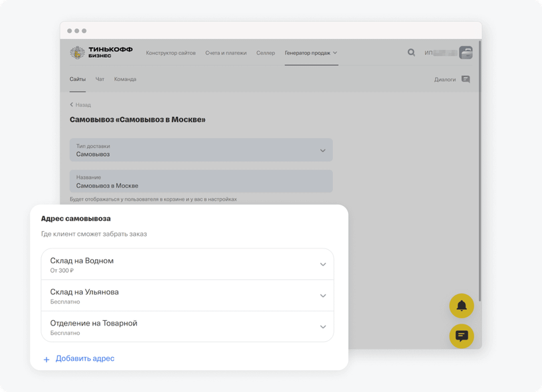Open the Тип доставки dropdown

[x=201, y=150]
